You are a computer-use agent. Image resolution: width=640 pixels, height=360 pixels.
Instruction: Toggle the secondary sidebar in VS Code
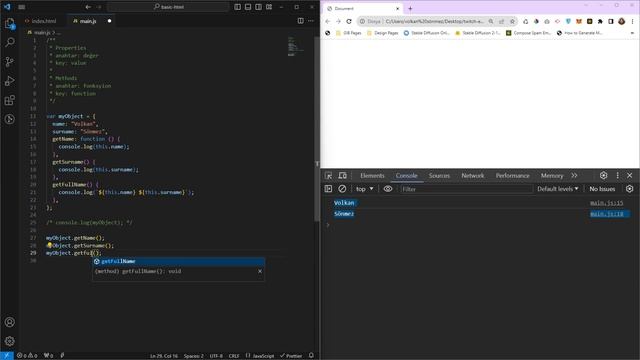click(x=258, y=7)
